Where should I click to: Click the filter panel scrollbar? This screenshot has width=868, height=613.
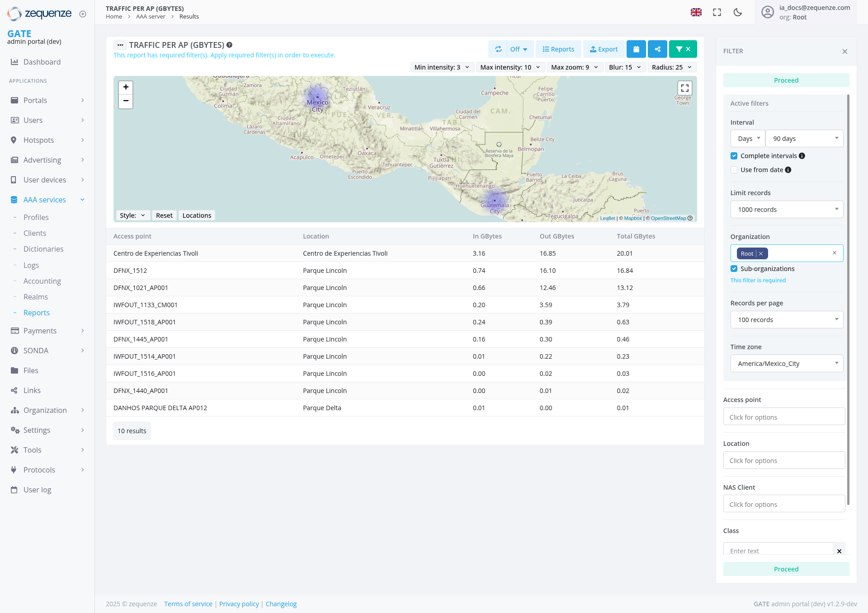tap(848, 299)
